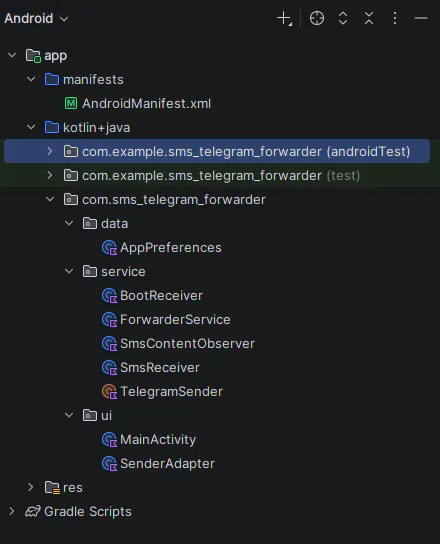Click the Gradle Scripts elephant icon

coord(33,511)
